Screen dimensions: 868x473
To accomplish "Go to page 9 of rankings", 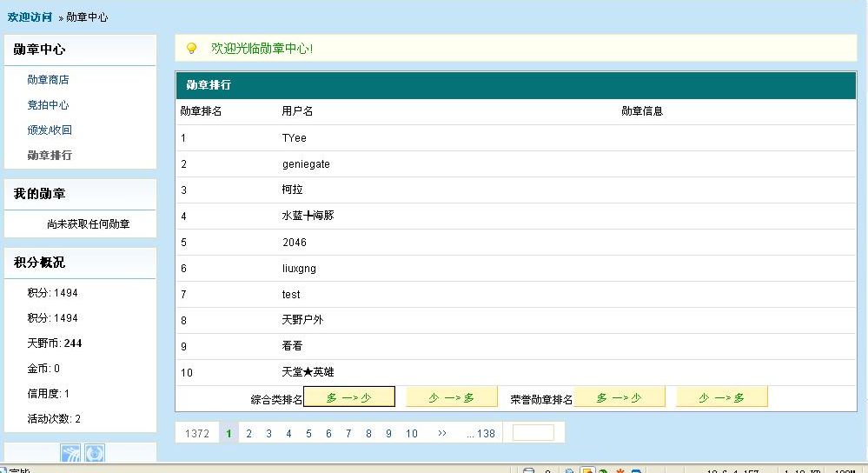I will (388, 433).
